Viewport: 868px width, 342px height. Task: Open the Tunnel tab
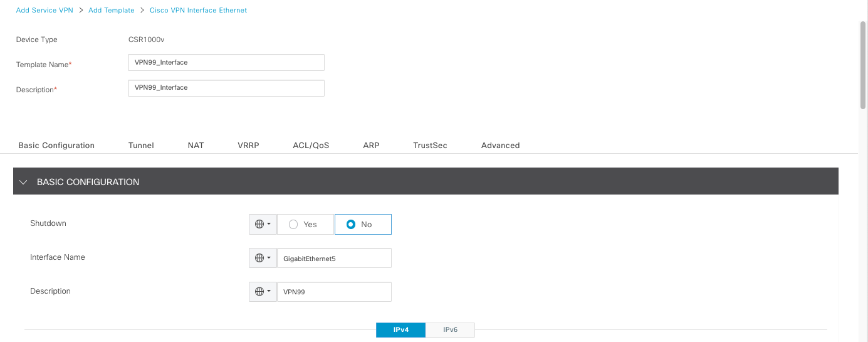(141, 145)
